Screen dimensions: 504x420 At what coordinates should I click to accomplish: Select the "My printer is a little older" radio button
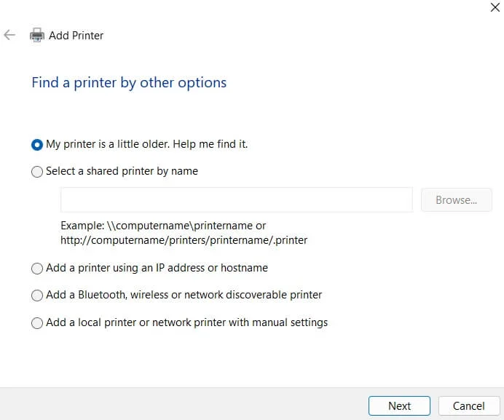(37, 145)
